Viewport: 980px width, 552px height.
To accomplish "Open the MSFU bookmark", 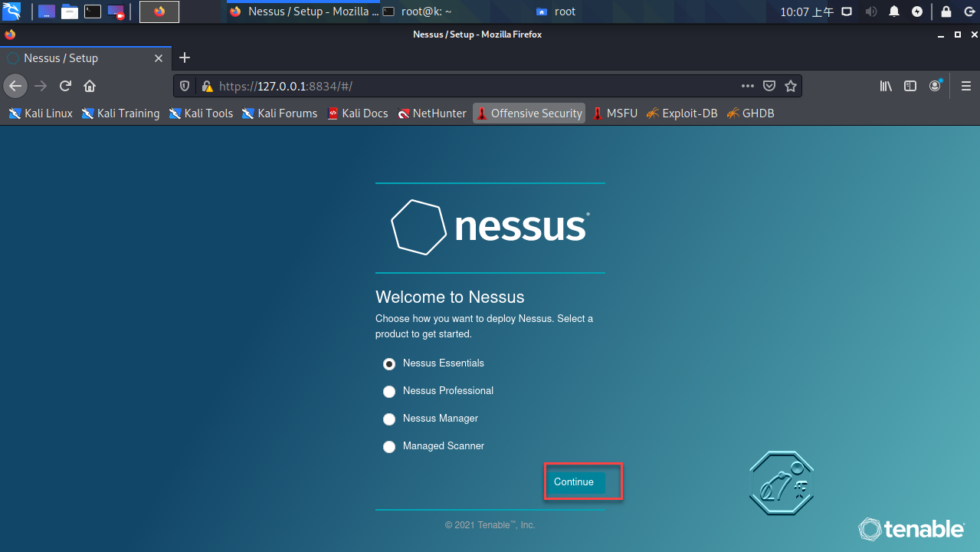I will (x=615, y=113).
